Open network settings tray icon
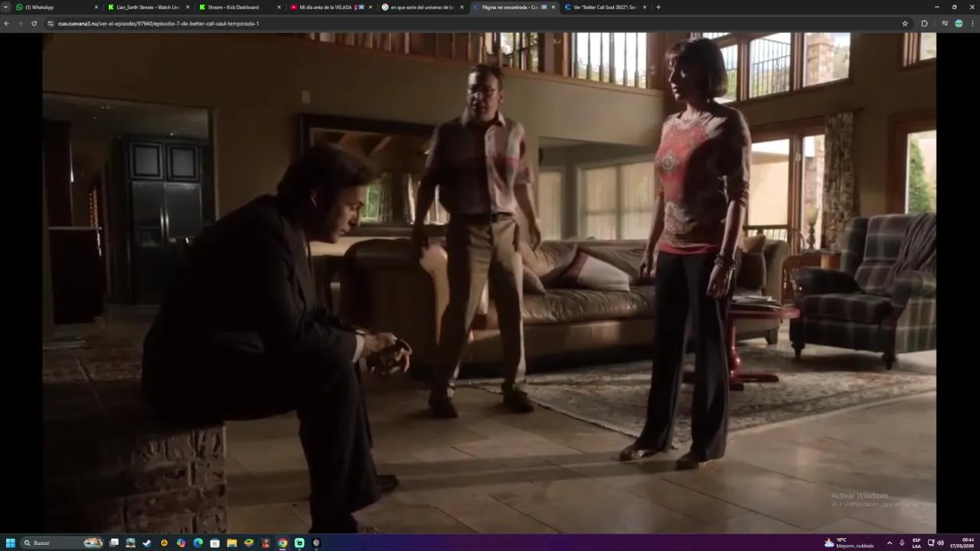 pos(931,543)
